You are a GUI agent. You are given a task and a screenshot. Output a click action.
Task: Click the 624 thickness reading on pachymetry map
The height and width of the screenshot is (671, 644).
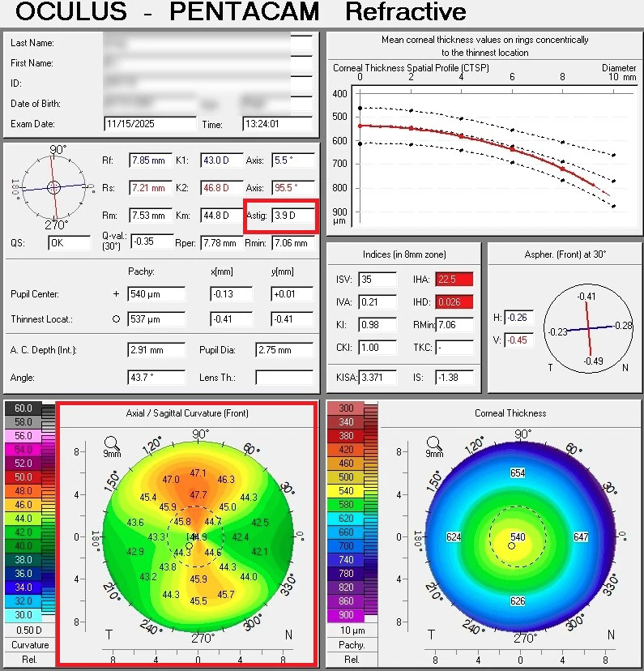pos(454,536)
